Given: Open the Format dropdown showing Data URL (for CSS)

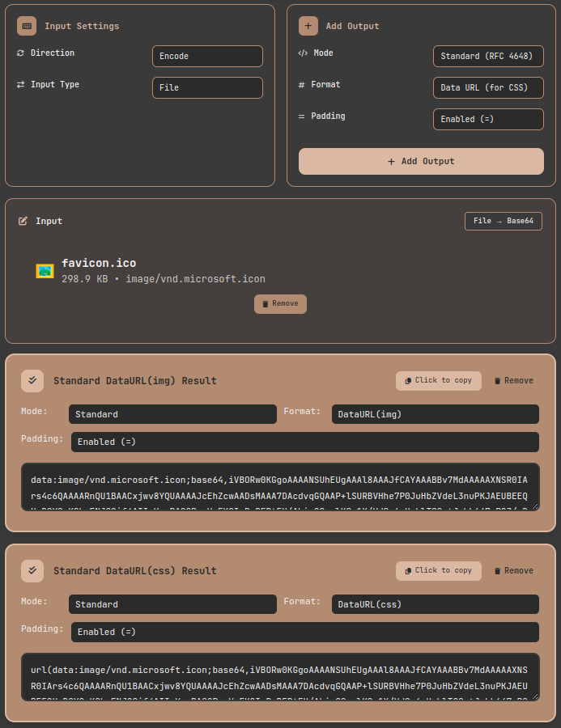Looking at the screenshot, I should [x=488, y=87].
